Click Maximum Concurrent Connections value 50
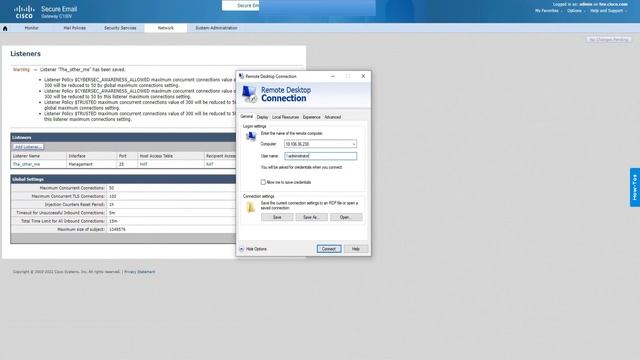The width and height of the screenshot is (640, 360). click(x=111, y=188)
